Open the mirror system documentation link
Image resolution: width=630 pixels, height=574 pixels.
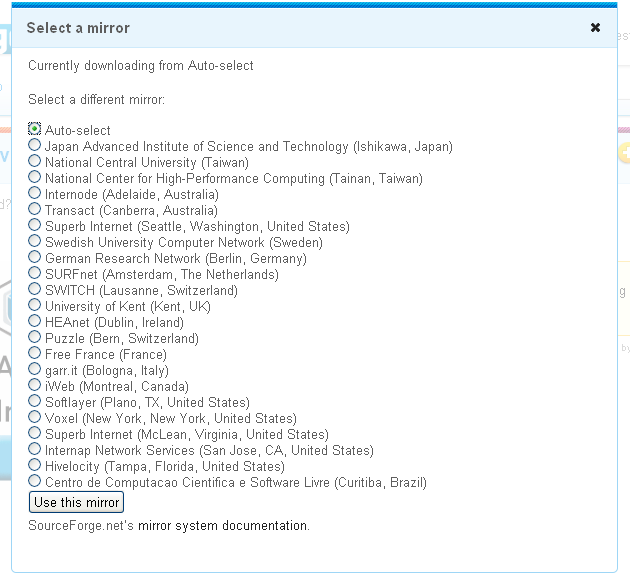point(223,525)
